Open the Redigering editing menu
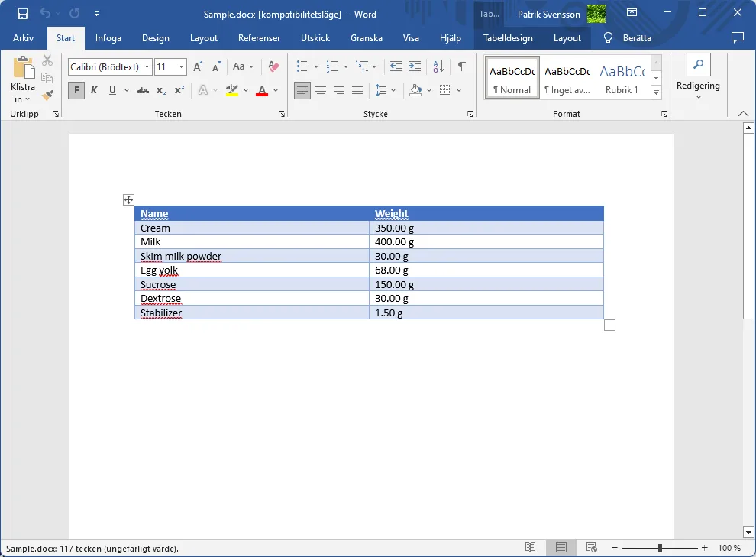756x557 pixels. click(x=698, y=78)
